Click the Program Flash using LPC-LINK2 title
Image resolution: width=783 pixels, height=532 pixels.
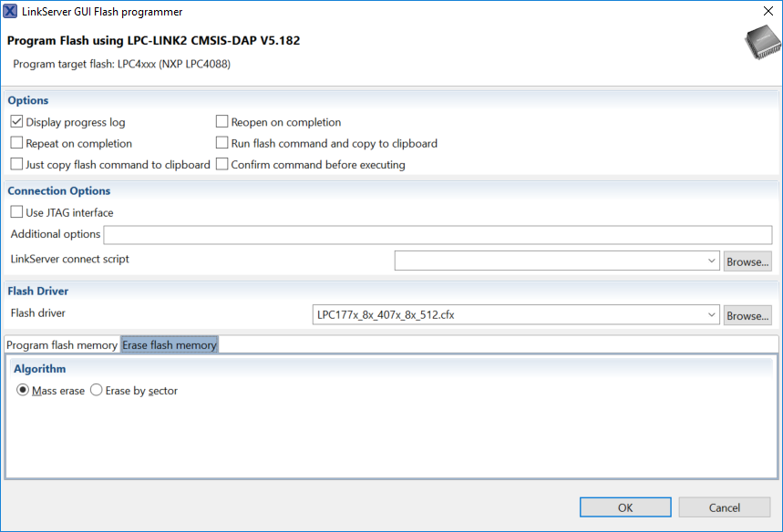[x=153, y=40]
